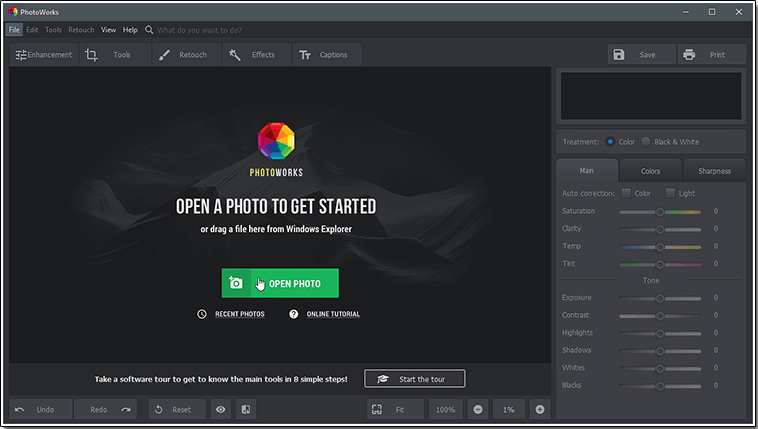Click the Temp slider handle
This screenshot has height=429, width=758.
(660, 247)
